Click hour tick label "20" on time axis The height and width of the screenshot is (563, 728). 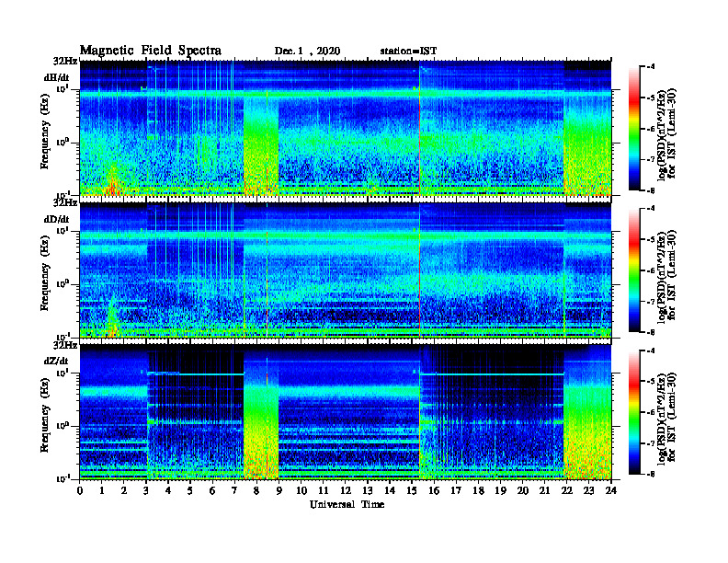coord(522,490)
